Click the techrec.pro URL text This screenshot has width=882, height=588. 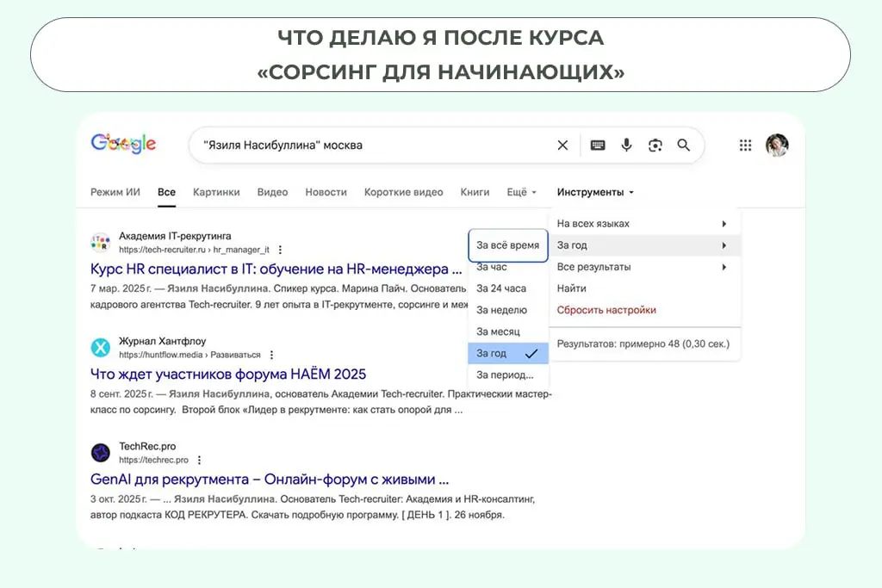coord(153,460)
